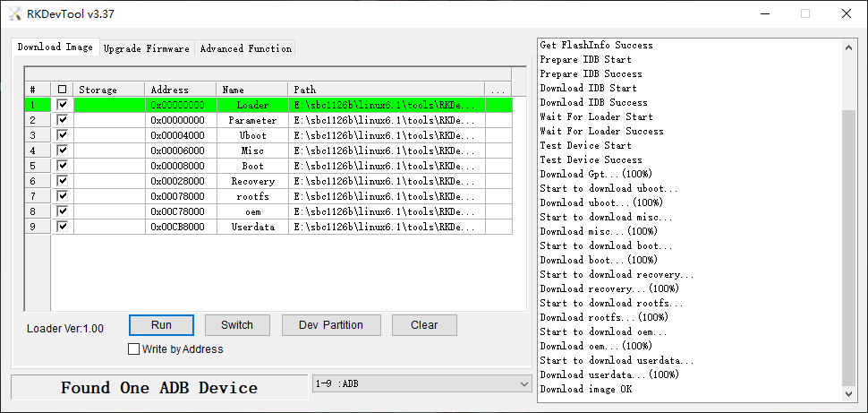Open the Advanced Function tab
The height and width of the screenshot is (413, 868).
pyautogui.click(x=246, y=48)
